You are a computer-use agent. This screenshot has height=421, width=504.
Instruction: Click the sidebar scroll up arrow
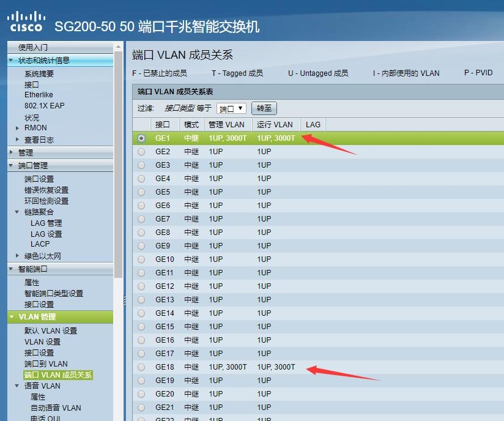[x=118, y=47]
